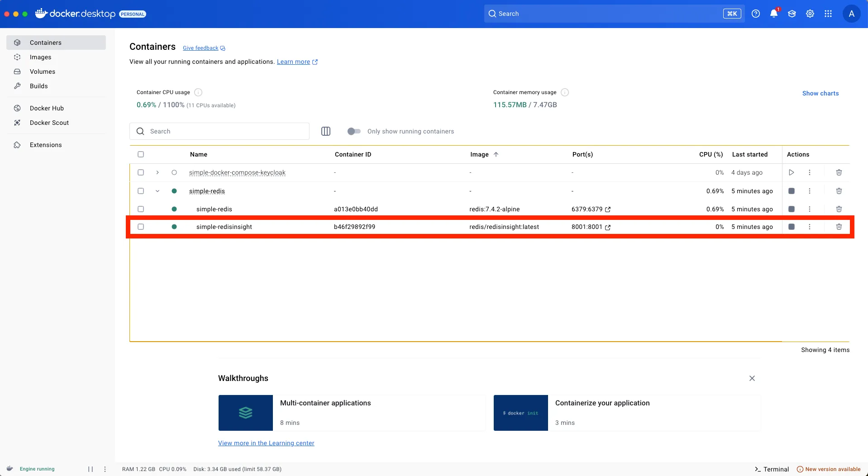Check the checkbox for container a013e0bb40dd

tap(141, 209)
